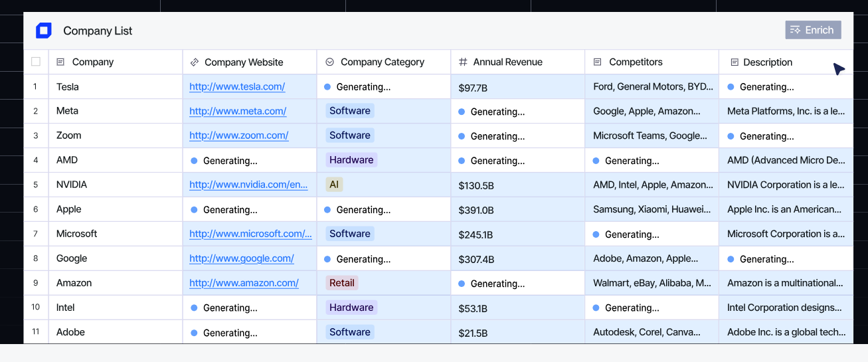
Task: Select the Company Website column header
Action: (x=250, y=62)
